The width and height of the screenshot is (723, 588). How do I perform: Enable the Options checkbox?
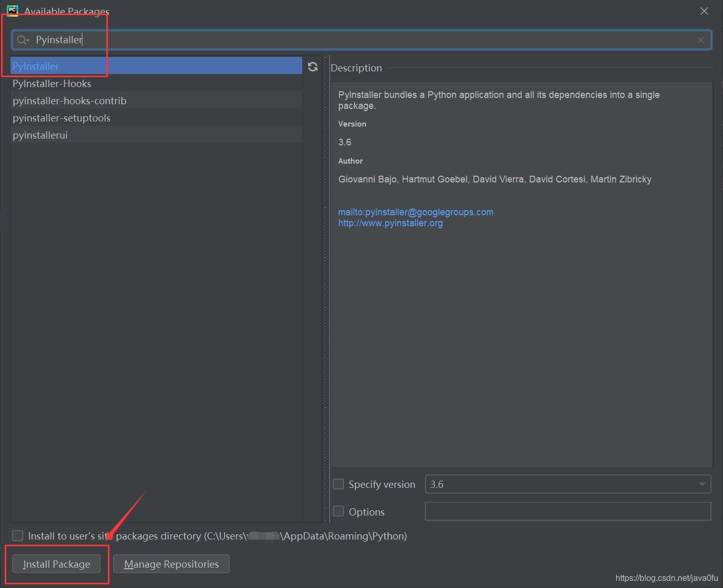pos(338,511)
